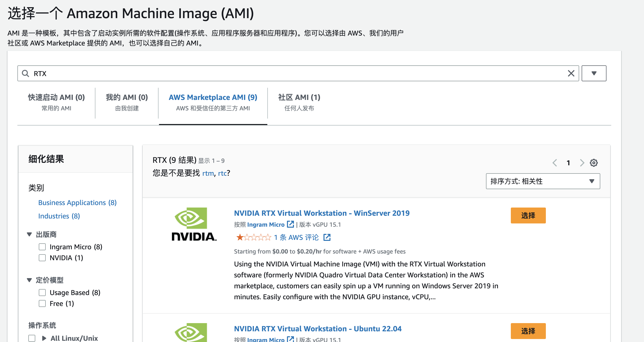Expand the All Linux/Unix tree
The image size is (644, 342).
pos(44,338)
